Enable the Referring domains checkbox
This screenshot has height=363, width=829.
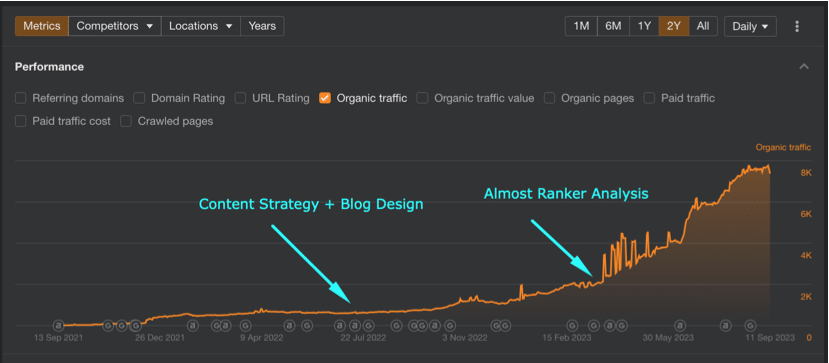click(21, 98)
